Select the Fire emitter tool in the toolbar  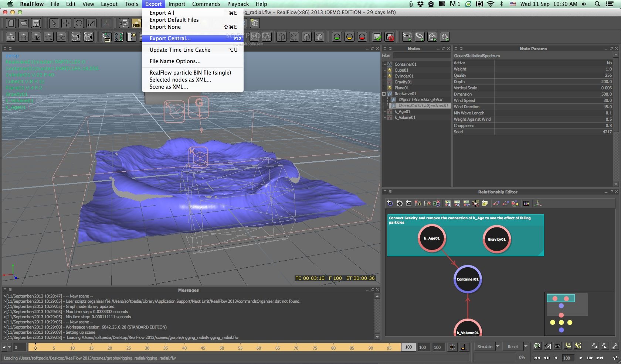[136, 23]
